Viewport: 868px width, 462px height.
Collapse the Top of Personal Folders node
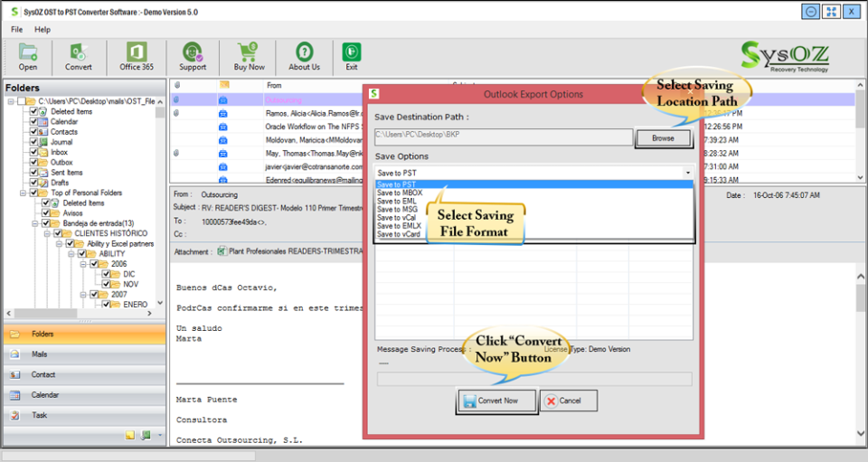(24, 193)
